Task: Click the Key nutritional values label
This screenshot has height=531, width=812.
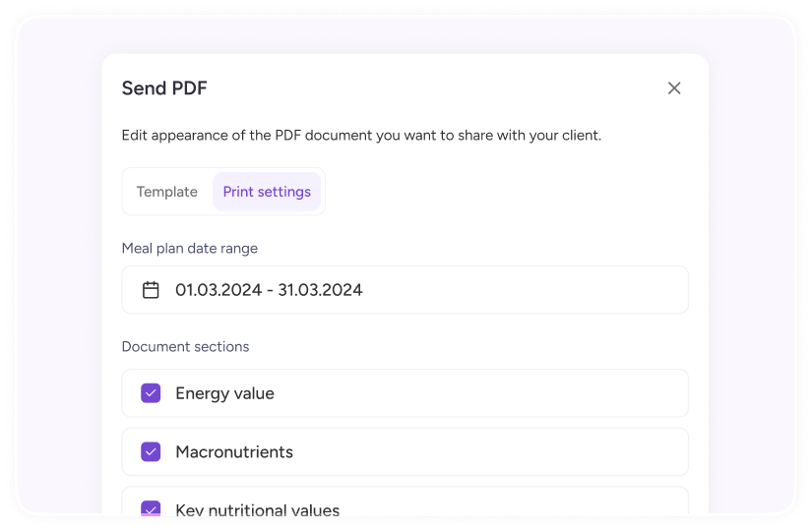Action: (257, 509)
